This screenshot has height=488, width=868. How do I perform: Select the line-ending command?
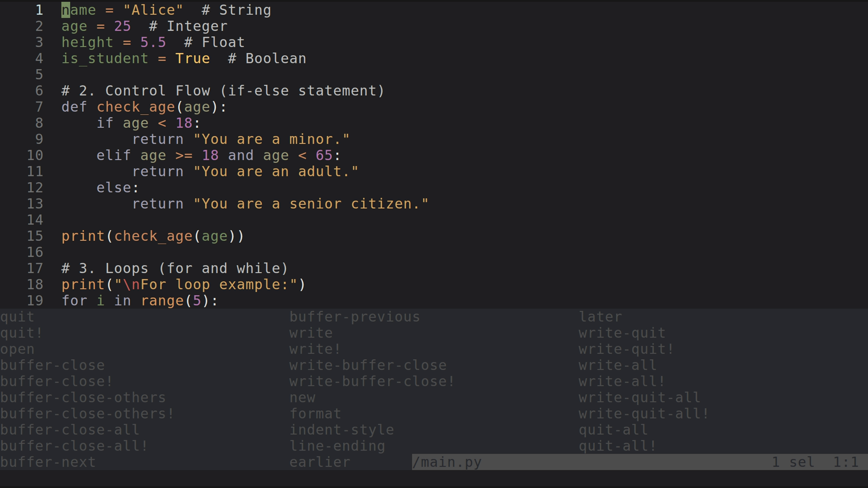pos(337,446)
